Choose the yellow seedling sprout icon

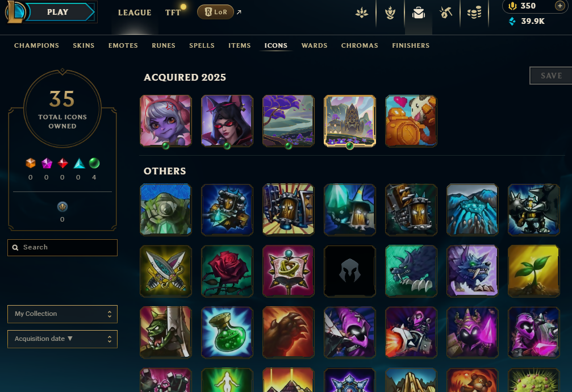[x=534, y=271]
